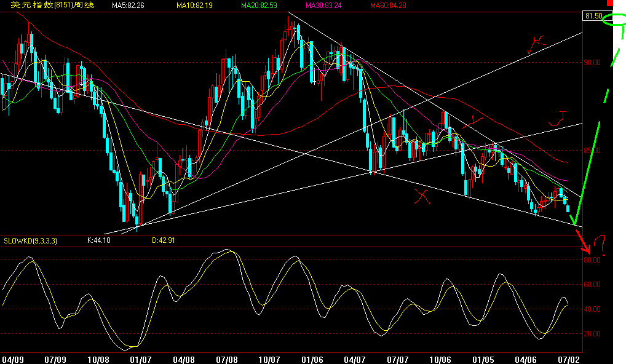Click the 04/09 date label
Image resolution: width=626 pixels, height=364 pixels.
pos(12,360)
